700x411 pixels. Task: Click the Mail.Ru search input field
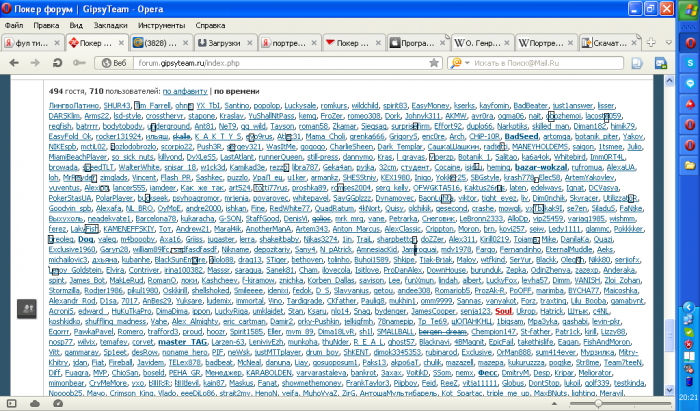[x=546, y=63]
